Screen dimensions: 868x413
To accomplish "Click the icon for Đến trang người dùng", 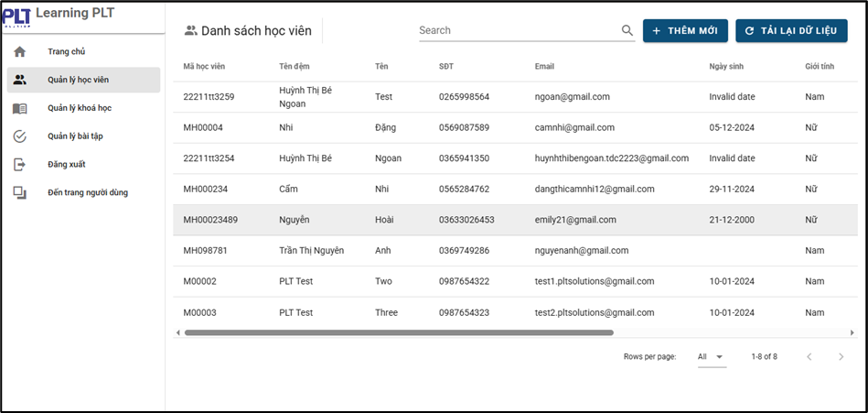I will click(x=19, y=193).
